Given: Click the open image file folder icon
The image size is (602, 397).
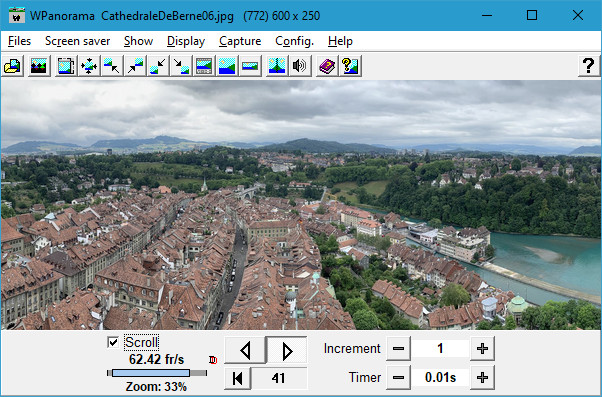Looking at the screenshot, I should pyautogui.click(x=13, y=66).
